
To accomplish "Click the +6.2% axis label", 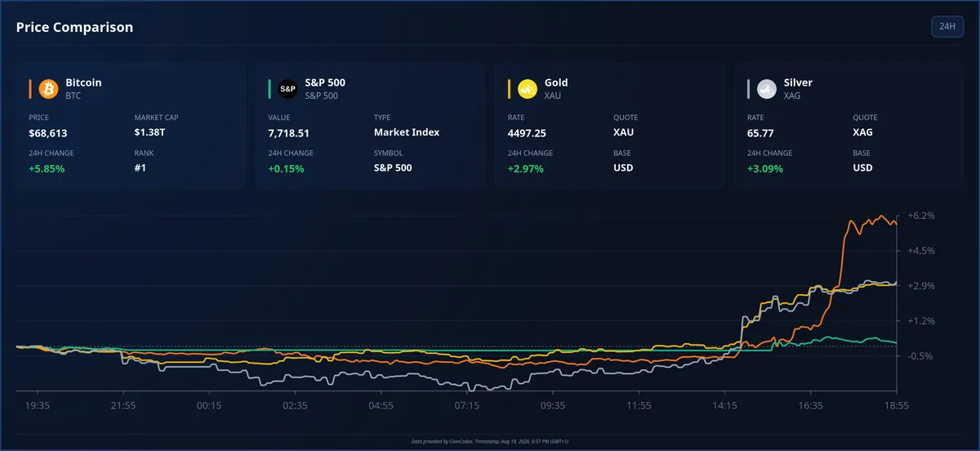I will [x=920, y=216].
